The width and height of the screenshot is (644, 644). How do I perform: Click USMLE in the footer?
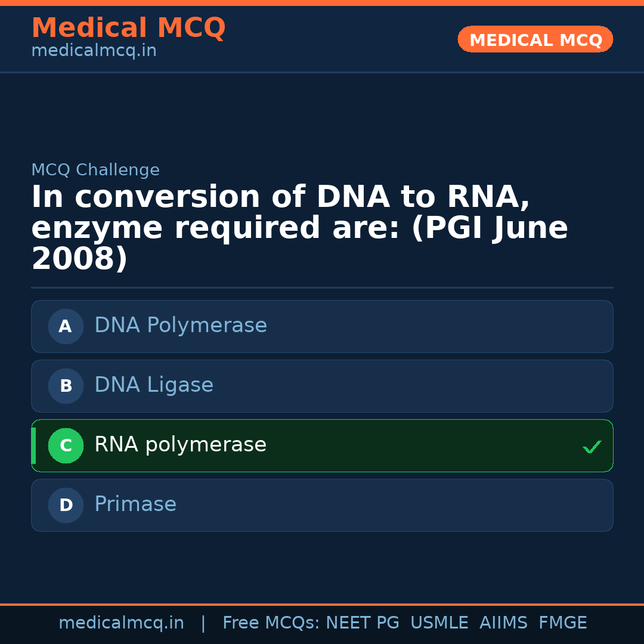(x=439, y=623)
